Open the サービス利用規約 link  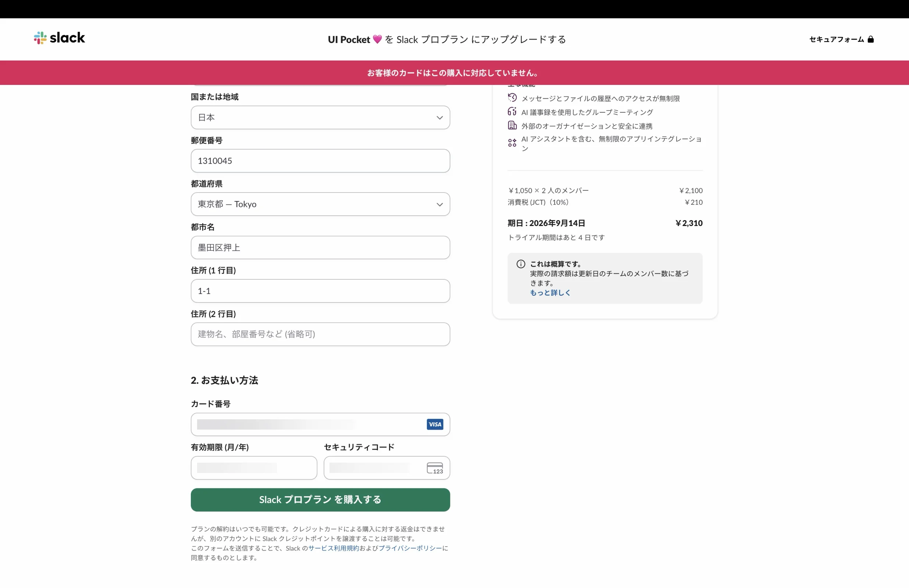pyautogui.click(x=334, y=548)
